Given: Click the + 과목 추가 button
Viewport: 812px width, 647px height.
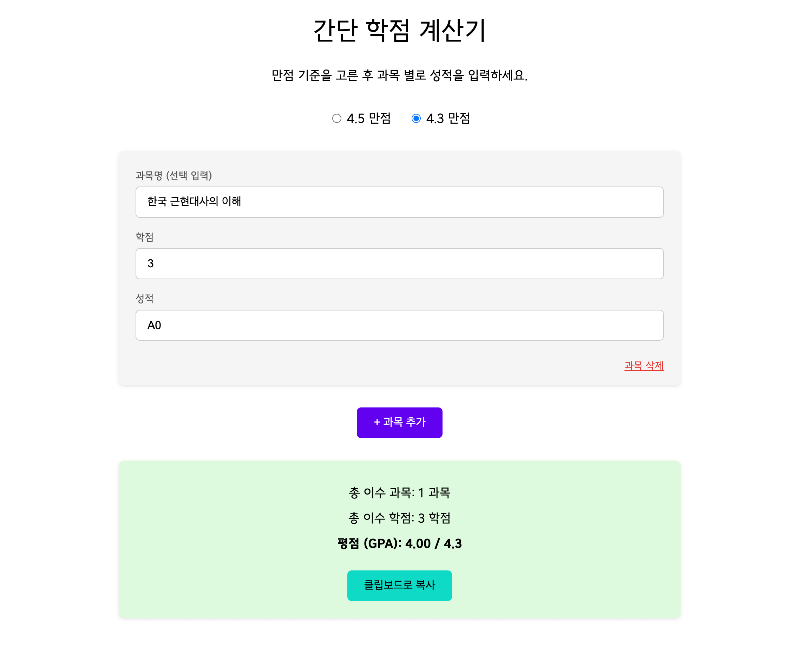Looking at the screenshot, I should (399, 423).
